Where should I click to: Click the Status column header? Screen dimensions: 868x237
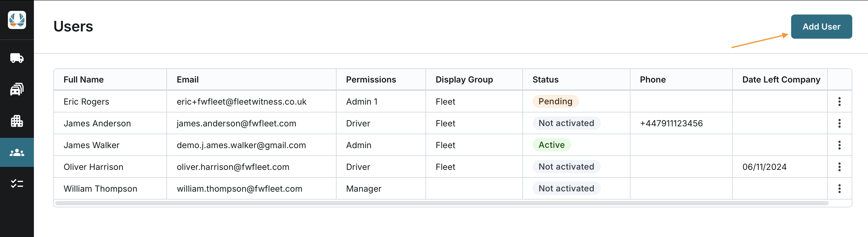coord(545,80)
